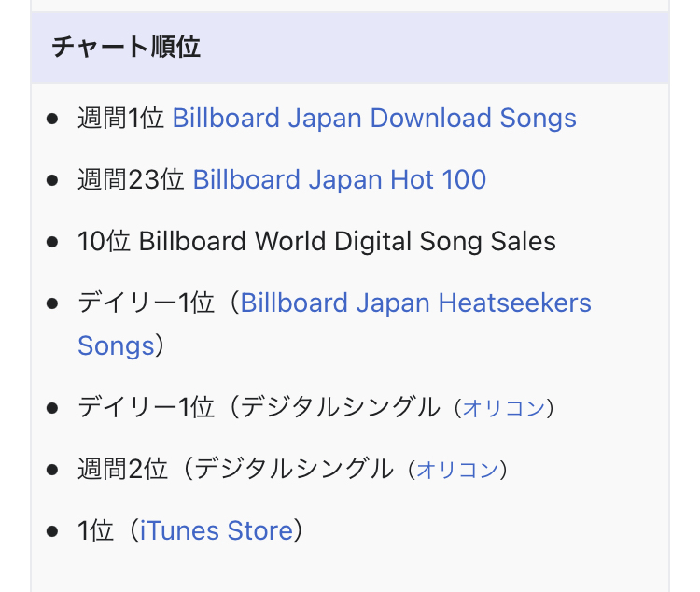Open the Billboard Japan Heatseekers link
Screen dimensions: 700x592
415,303
